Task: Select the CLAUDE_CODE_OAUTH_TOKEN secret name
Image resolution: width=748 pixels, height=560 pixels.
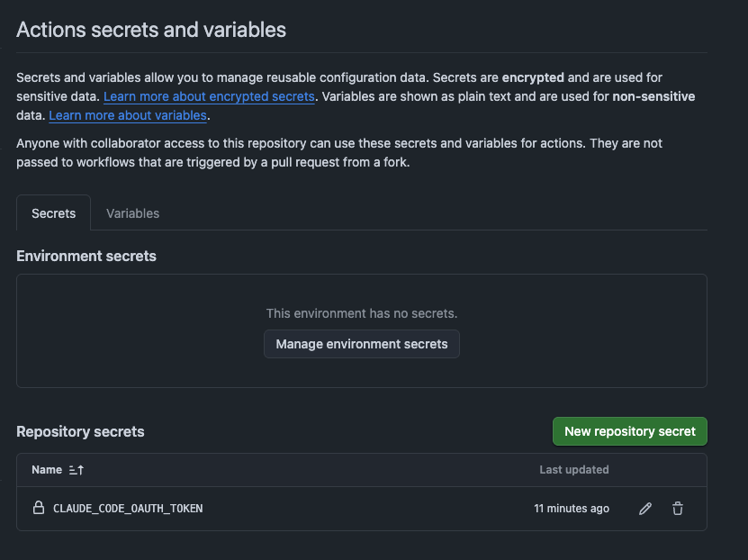Action: [127, 508]
